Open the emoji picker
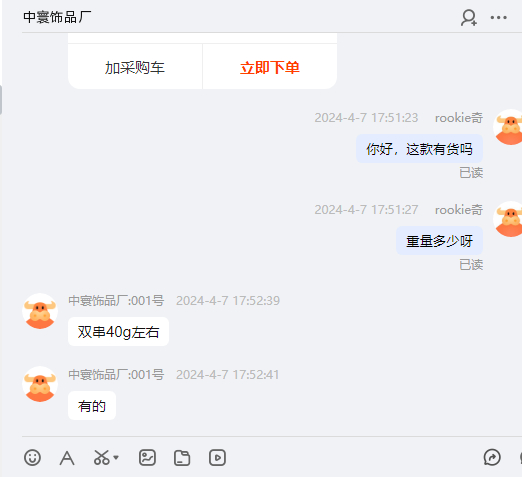 point(32,457)
